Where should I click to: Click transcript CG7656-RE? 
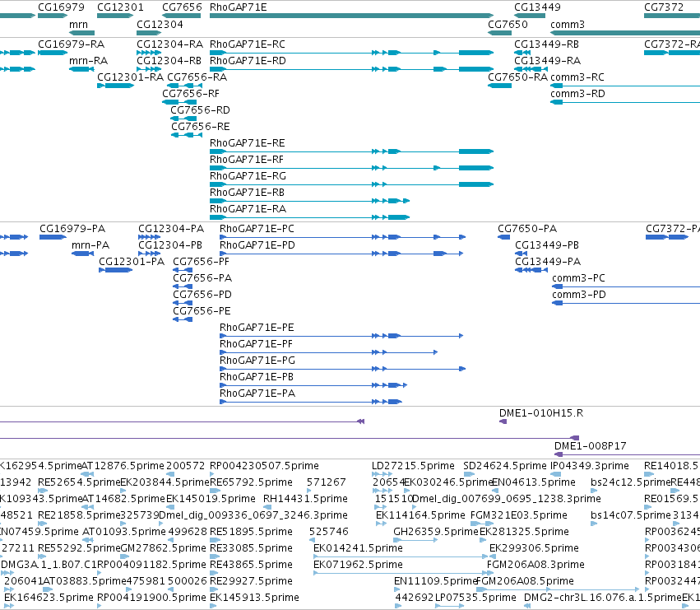pos(187,135)
